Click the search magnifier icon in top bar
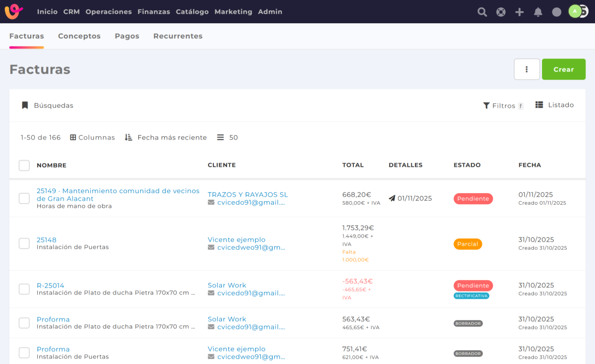This screenshot has width=595, height=364. 482,12
